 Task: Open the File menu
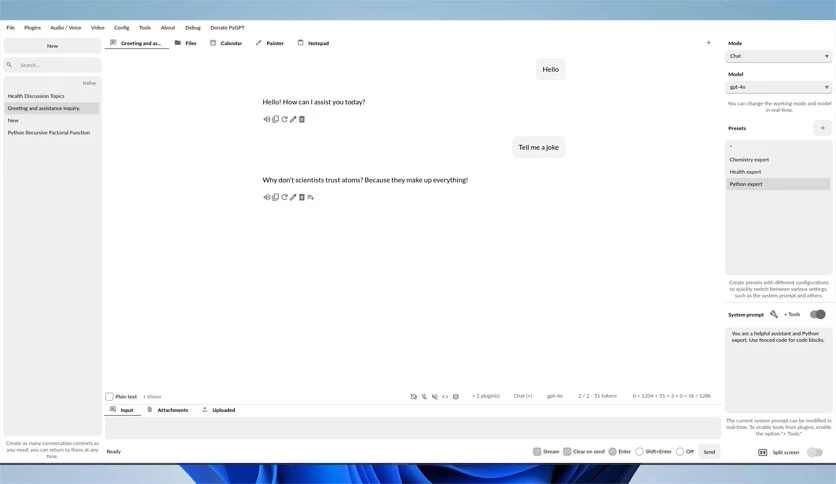click(11, 28)
